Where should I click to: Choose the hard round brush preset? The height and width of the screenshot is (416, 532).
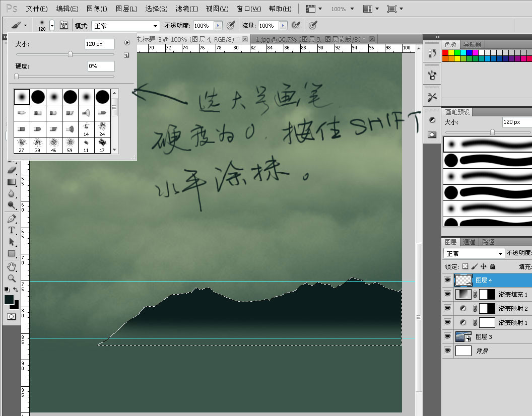38,97
